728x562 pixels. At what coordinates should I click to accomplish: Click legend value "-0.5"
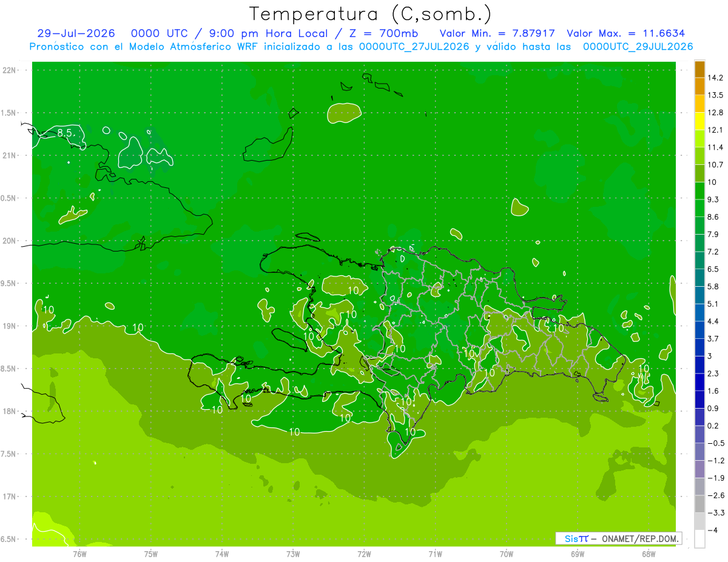(x=715, y=443)
